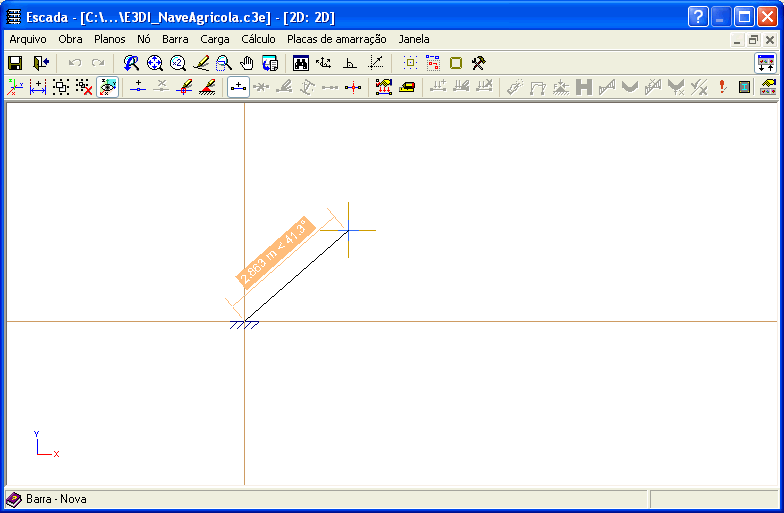Click the greyed delete loads X icon

(x=484, y=87)
